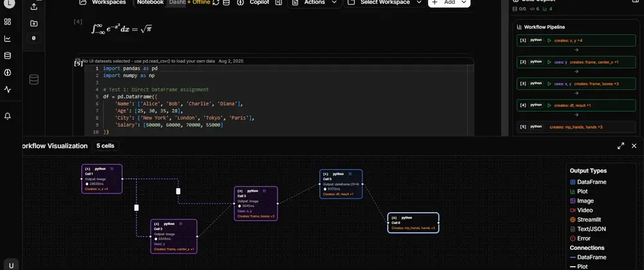This screenshot has height=270, width=644.
Task: Click the Offline status indicator
Action: [199, 3]
